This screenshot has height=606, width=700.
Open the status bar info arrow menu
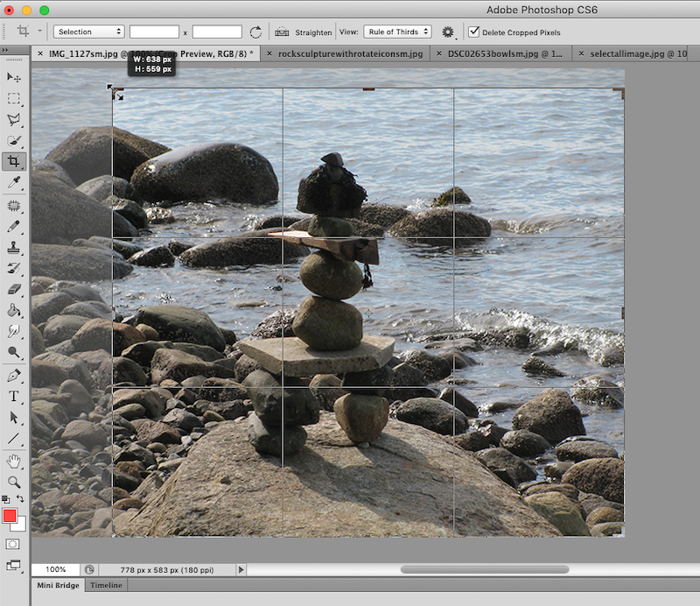pyautogui.click(x=241, y=569)
